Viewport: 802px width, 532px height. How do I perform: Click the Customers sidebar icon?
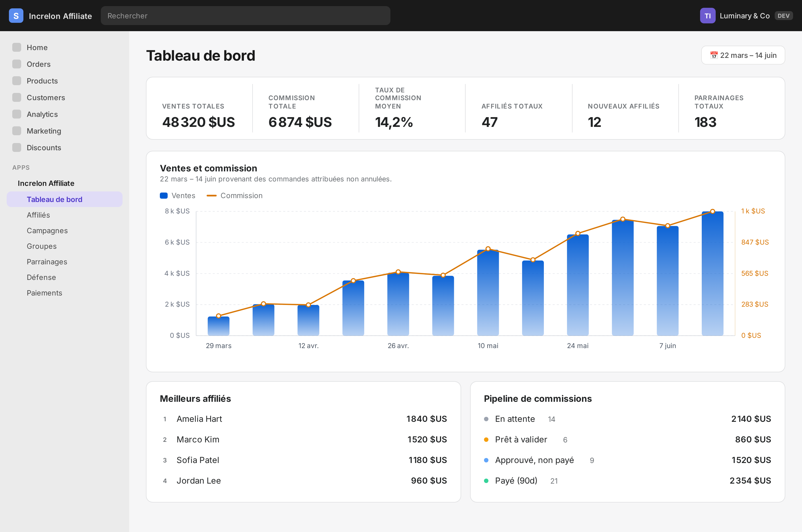tap(17, 97)
